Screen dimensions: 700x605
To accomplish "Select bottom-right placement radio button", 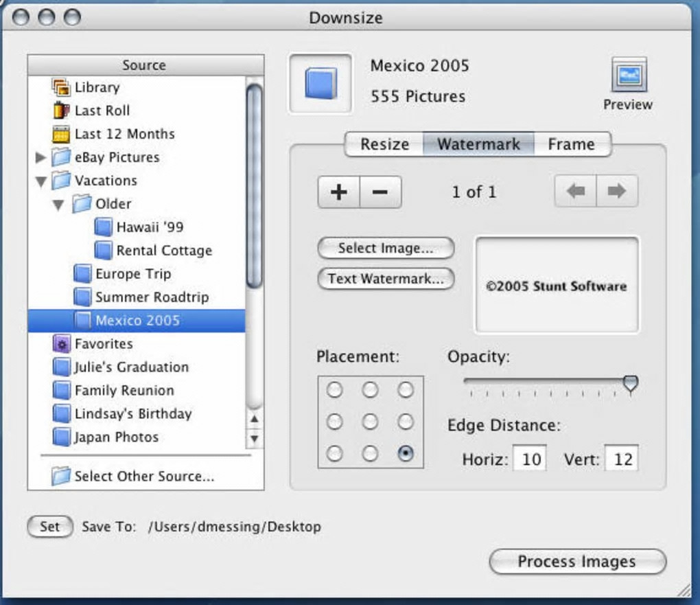I will pos(406,453).
